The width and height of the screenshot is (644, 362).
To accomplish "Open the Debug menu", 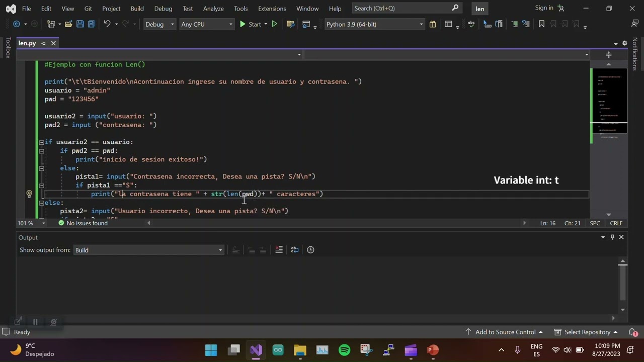I will 163,9.
